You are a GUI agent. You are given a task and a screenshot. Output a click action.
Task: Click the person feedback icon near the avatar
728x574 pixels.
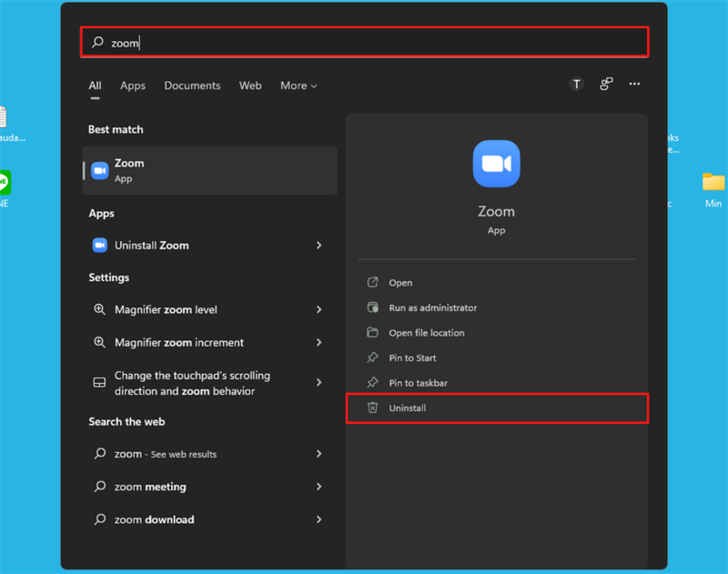[604, 84]
